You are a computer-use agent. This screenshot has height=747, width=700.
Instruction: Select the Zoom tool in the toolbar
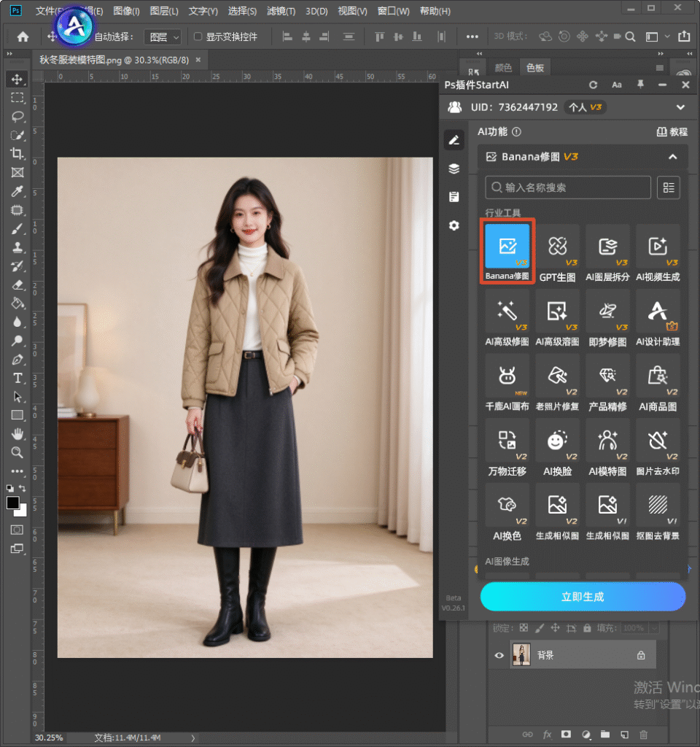click(x=17, y=452)
